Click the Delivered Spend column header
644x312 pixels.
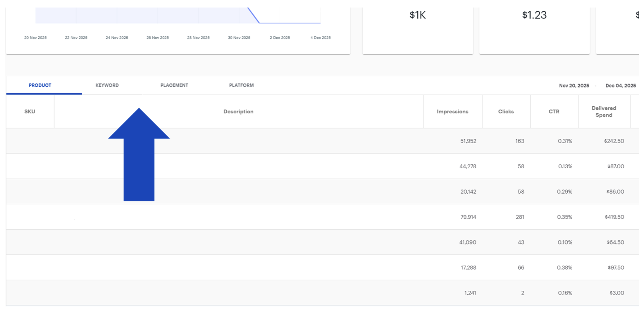click(604, 112)
